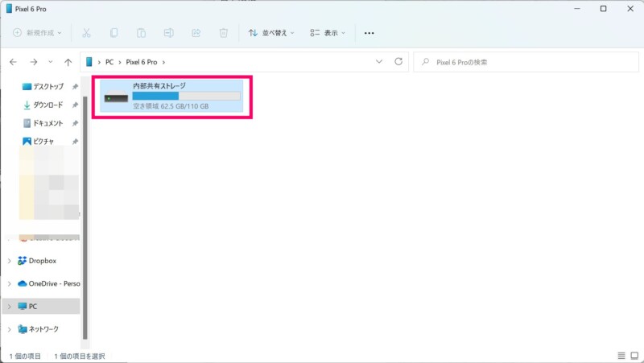The height and width of the screenshot is (363, 644).
Task: Click the Copy icon in the toolbar
Action: [x=114, y=33]
